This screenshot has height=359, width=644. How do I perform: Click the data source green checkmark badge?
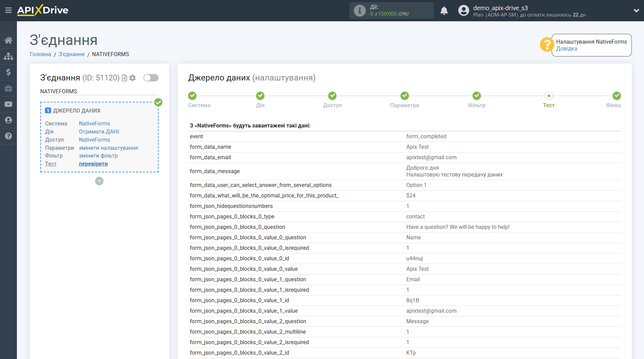[158, 102]
